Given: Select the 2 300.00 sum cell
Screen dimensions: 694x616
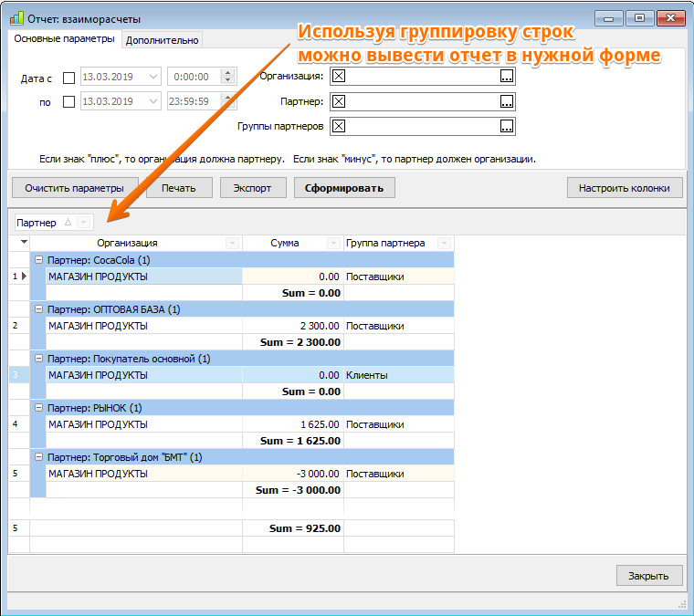Looking at the screenshot, I should pos(293,326).
